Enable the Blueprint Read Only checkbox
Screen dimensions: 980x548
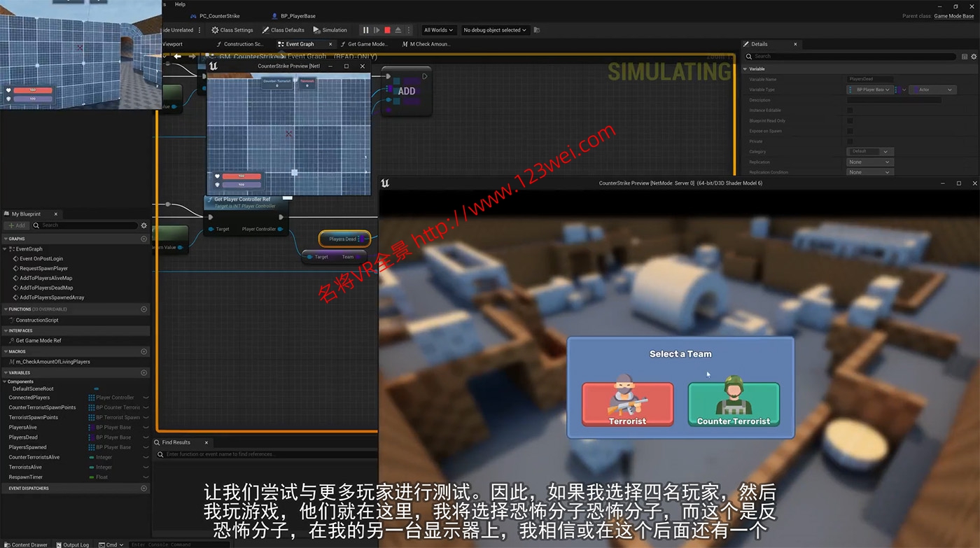tap(850, 120)
